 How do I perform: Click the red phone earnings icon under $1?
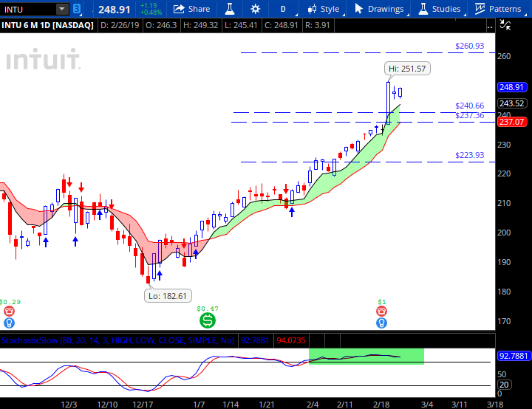tap(382, 311)
